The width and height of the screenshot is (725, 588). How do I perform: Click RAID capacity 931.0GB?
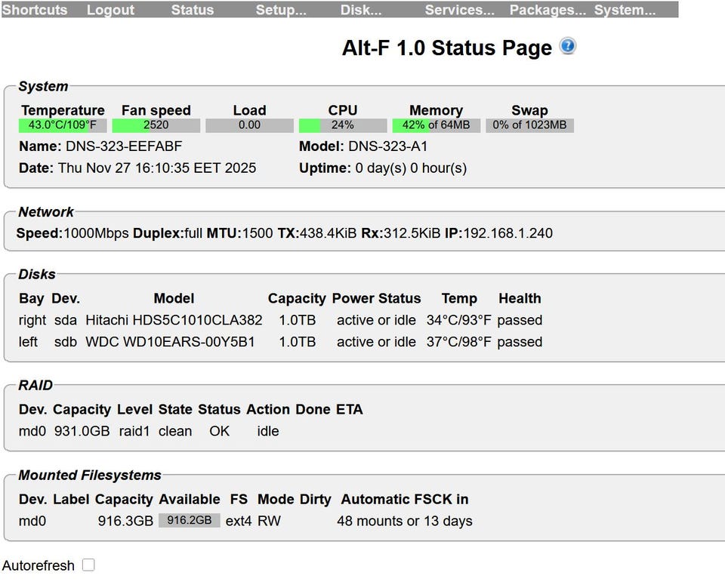[82, 431]
